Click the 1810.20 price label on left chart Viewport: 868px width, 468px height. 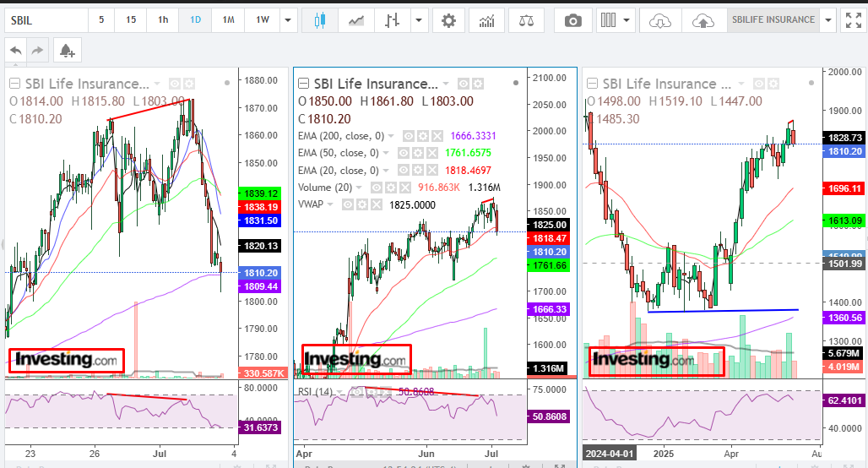pos(261,273)
